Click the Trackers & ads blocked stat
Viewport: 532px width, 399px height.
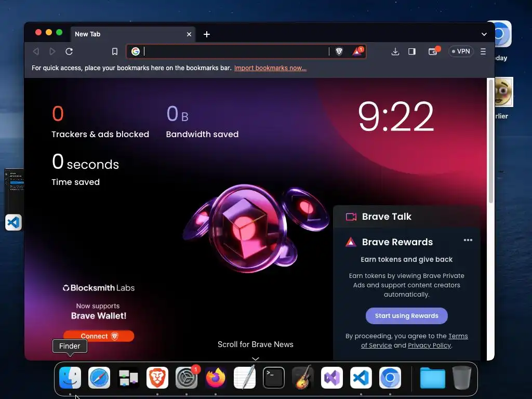[100, 122]
